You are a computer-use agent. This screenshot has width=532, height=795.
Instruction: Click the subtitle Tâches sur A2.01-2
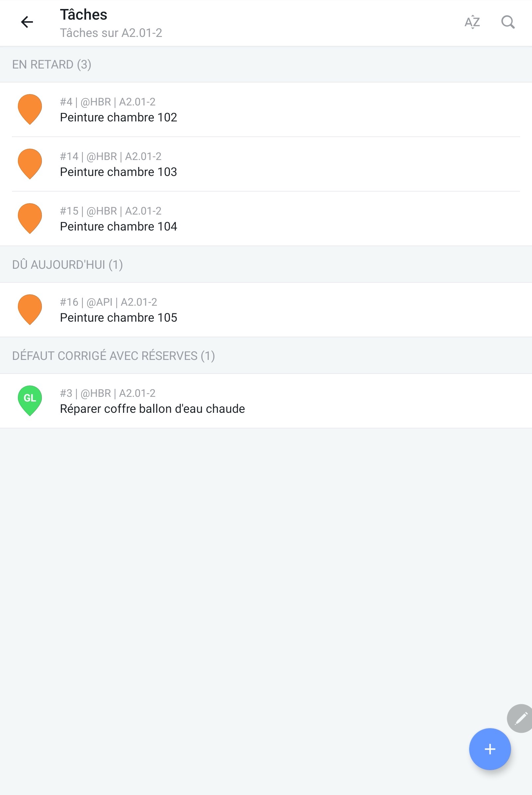(x=111, y=33)
